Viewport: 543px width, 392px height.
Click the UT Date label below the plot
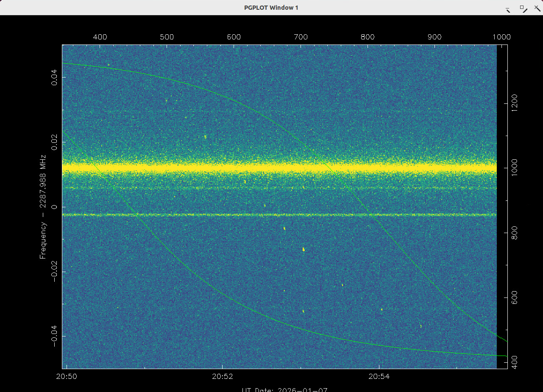285,389
